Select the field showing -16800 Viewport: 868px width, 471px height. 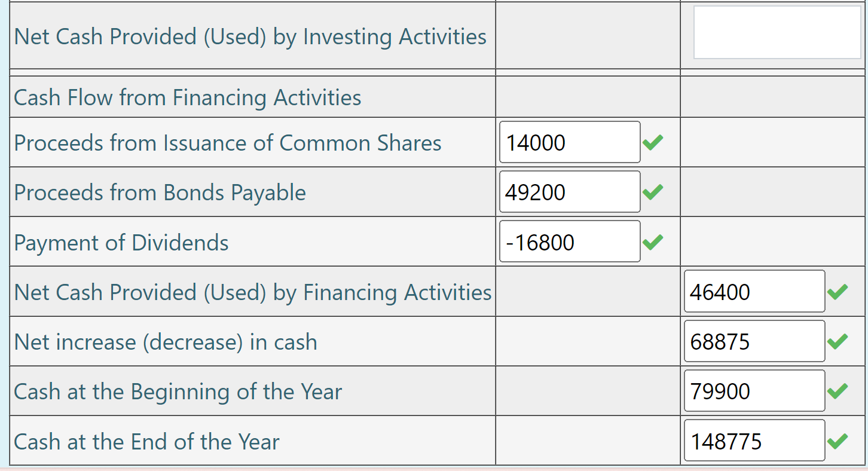pos(569,241)
